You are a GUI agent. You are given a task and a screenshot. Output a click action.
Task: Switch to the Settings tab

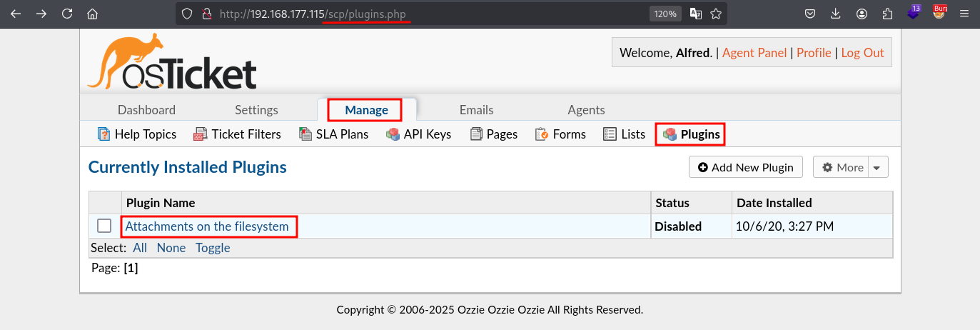tap(256, 110)
